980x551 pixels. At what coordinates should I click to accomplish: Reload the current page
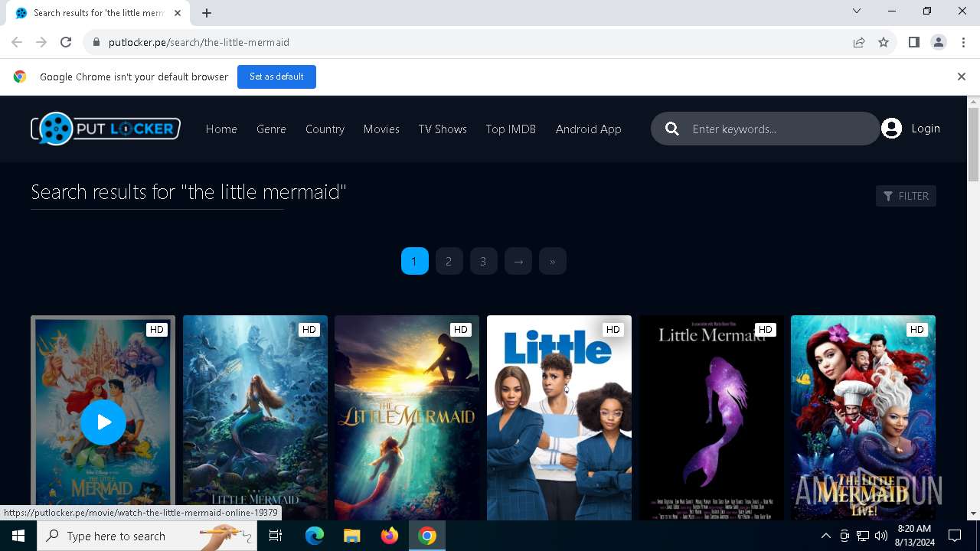[66, 42]
